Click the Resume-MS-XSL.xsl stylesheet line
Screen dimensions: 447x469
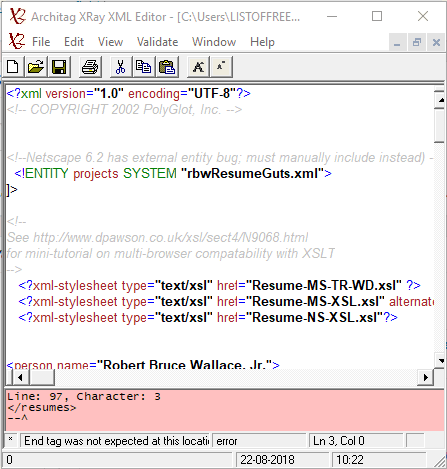point(226,302)
